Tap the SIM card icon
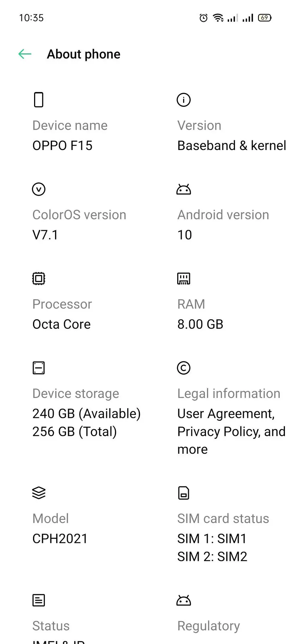 pyautogui.click(x=184, y=493)
